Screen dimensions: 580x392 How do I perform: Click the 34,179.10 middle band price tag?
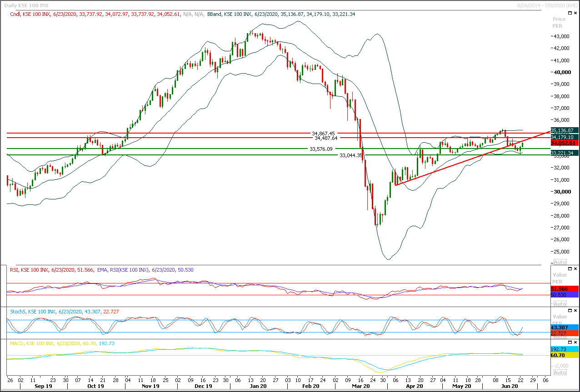[x=564, y=137]
